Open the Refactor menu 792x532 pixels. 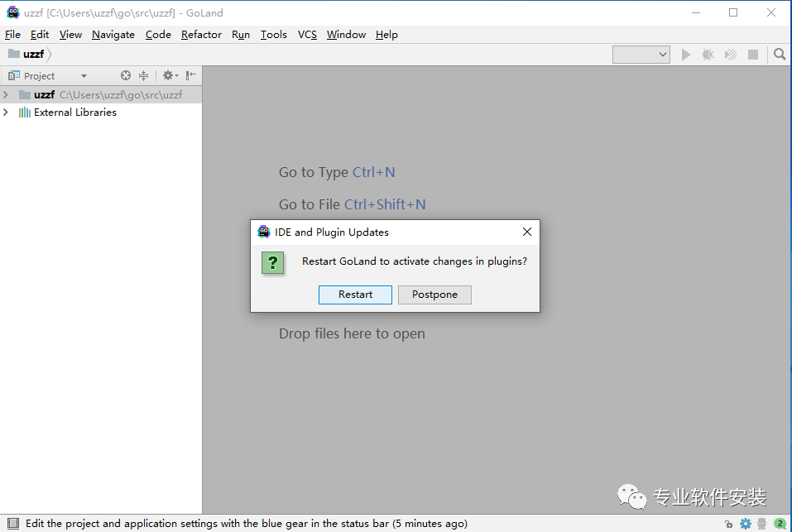pos(201,34)
